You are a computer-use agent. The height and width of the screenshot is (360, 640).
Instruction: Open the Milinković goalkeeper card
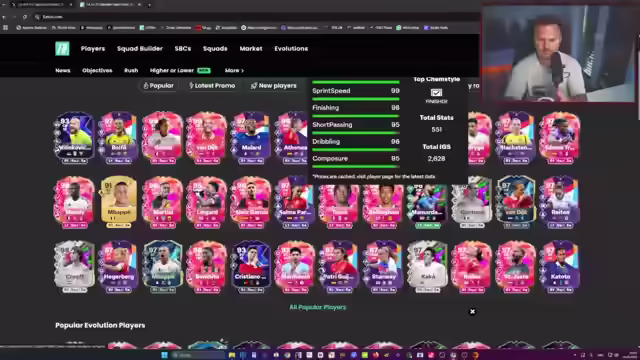tap(75, 138)
